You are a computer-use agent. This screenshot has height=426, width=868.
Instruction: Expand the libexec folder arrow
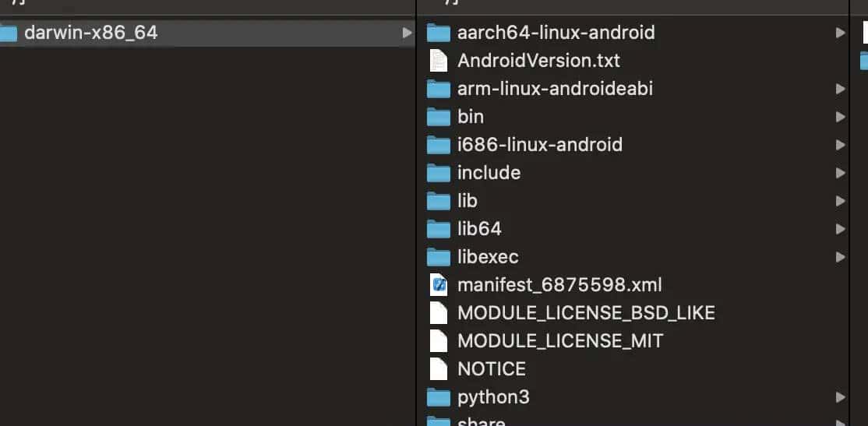click(840, 258)
